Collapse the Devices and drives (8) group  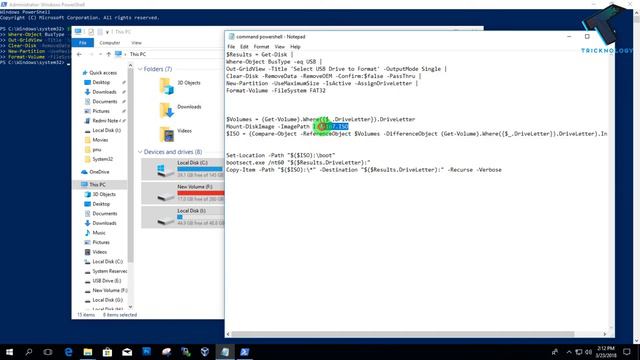(x=140, y=152)
